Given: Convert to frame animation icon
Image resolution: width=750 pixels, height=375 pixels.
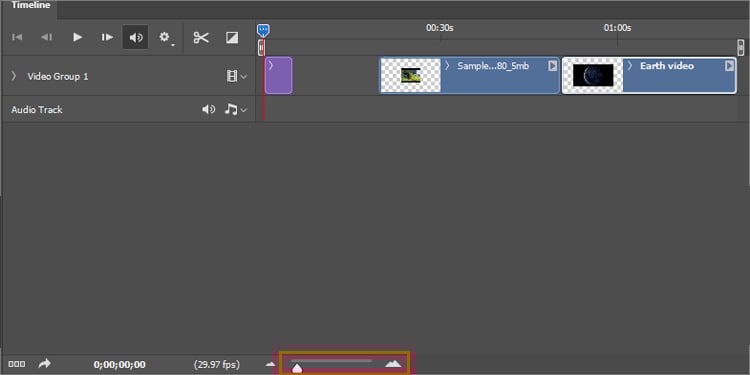Looking at the screenshot, I should [x=17, y=364].
